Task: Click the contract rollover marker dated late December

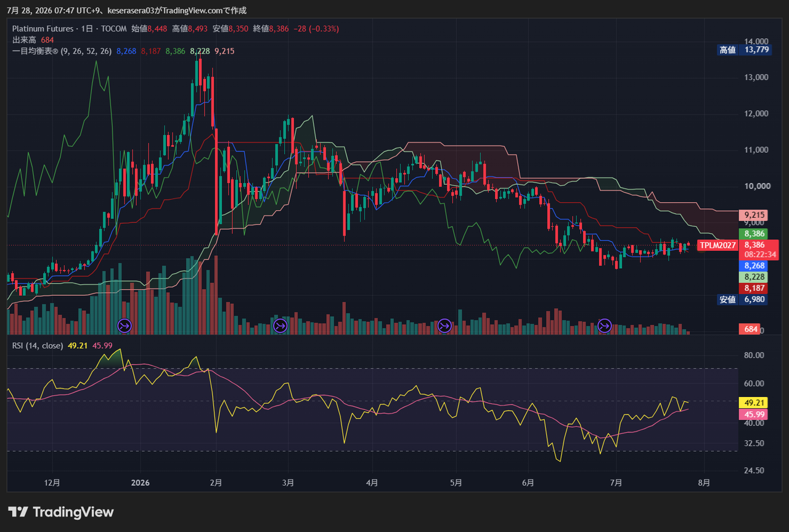Action: point(124,325)
